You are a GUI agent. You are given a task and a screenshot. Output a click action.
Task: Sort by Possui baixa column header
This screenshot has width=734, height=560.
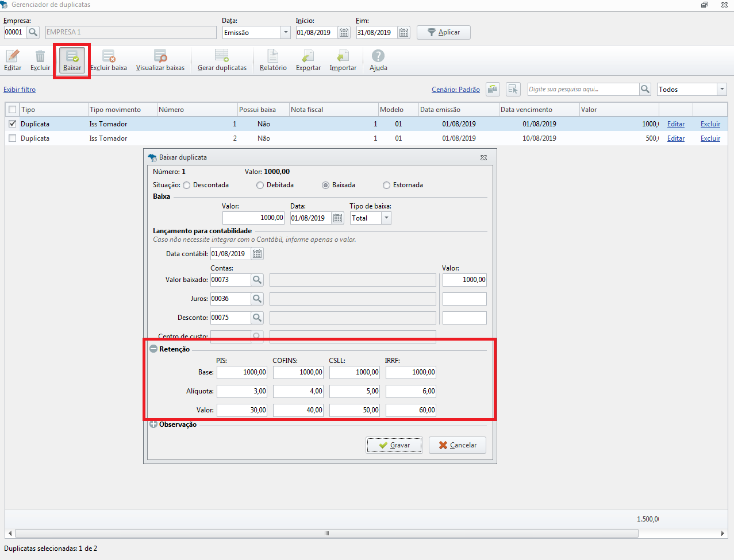[x=263, y=110]
